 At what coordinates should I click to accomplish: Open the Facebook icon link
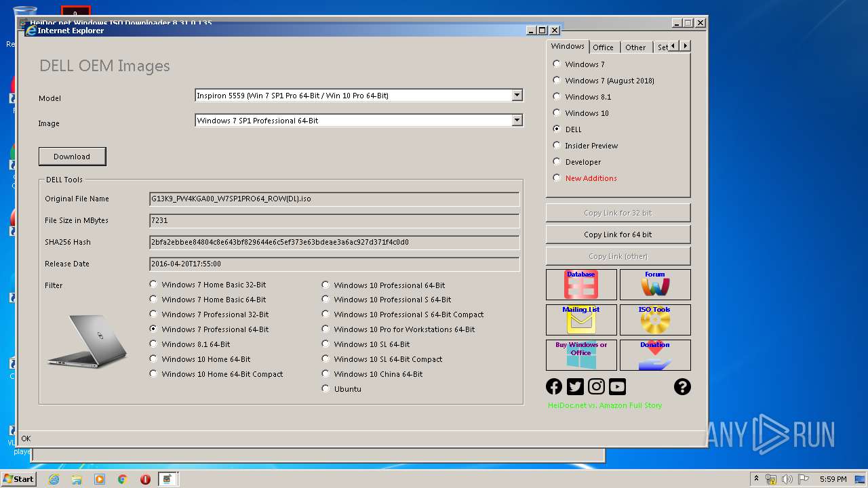click(x=554, y=386)
